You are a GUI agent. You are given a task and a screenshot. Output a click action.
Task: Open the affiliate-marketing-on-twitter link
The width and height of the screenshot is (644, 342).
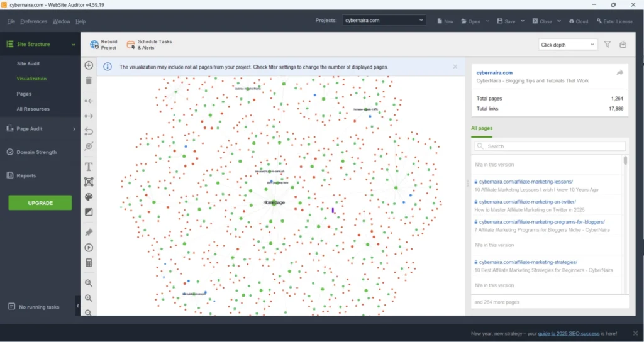tap(528, 202)
